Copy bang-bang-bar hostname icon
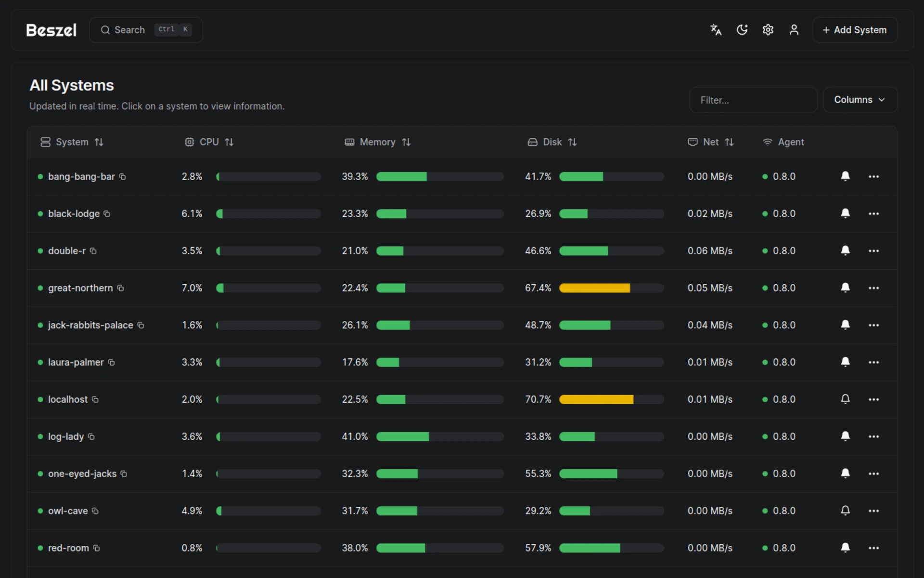The width and height of the screenshot is (924, 578). point(123,177)
